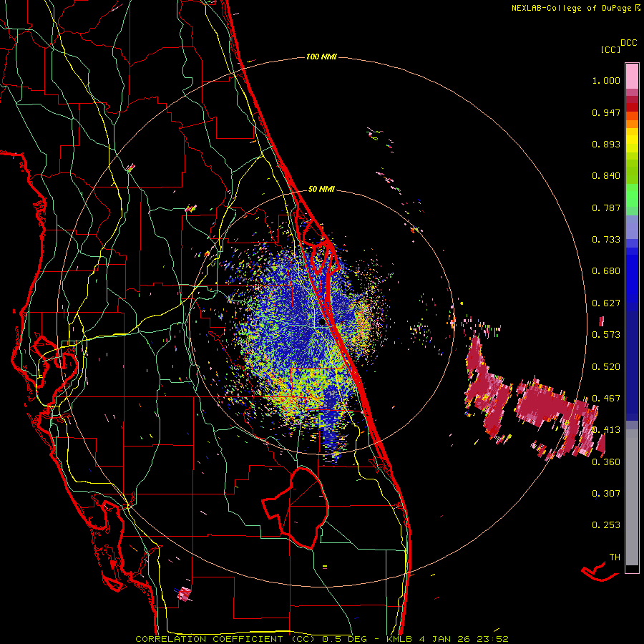
Task: Click the [CC] units label
Action: [x=610, y=49]
